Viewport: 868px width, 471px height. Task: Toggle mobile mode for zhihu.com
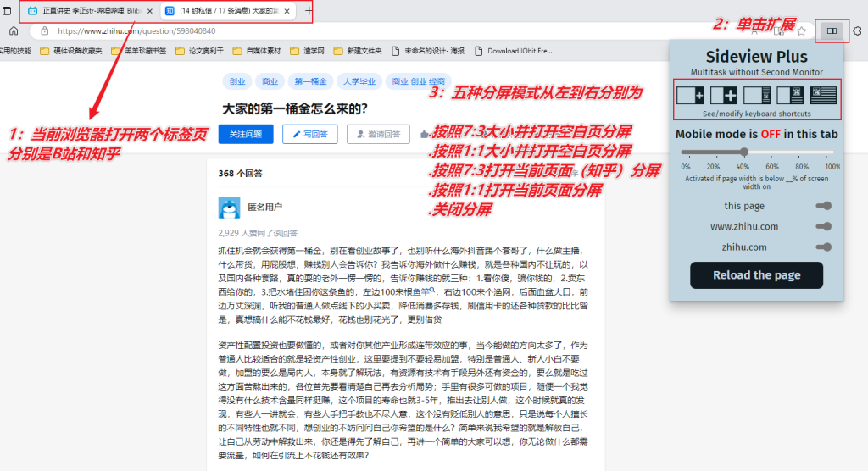pyautogui.click(x=824, y=247)
